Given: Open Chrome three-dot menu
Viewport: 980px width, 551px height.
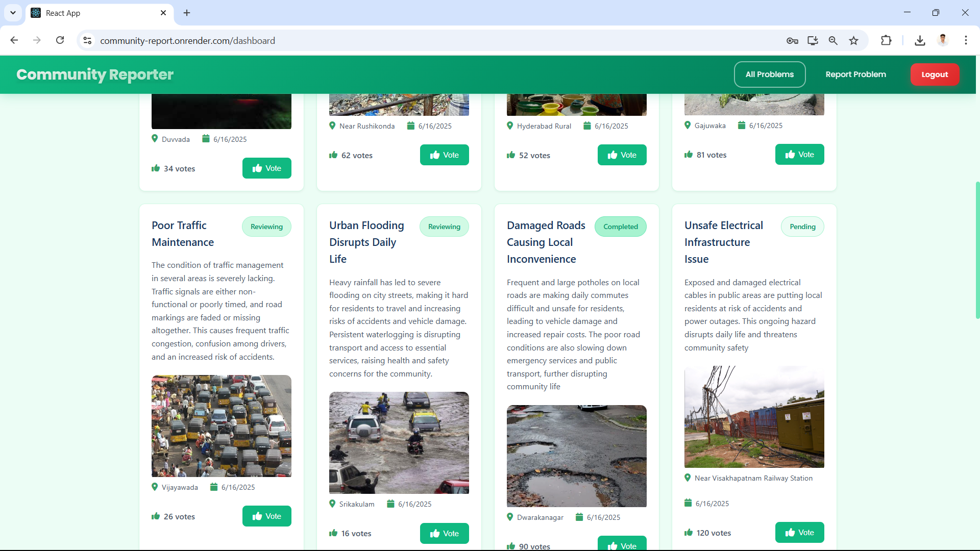Looking at the screenshot, I should [x=966, y=41].
